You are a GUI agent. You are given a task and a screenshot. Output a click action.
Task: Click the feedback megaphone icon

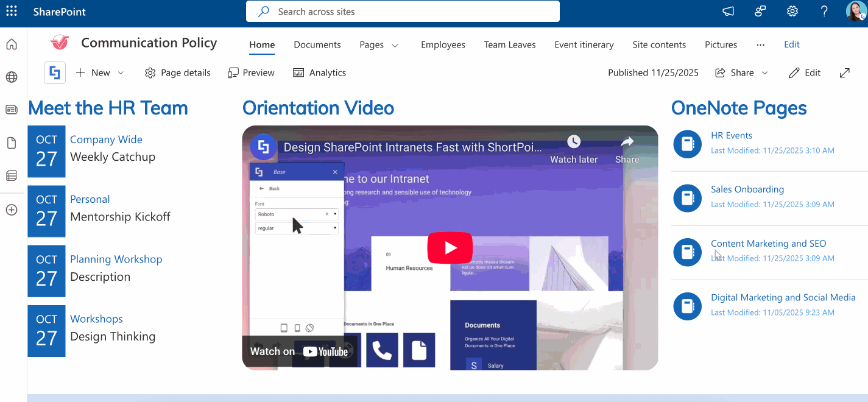click(x=727, y=11)
